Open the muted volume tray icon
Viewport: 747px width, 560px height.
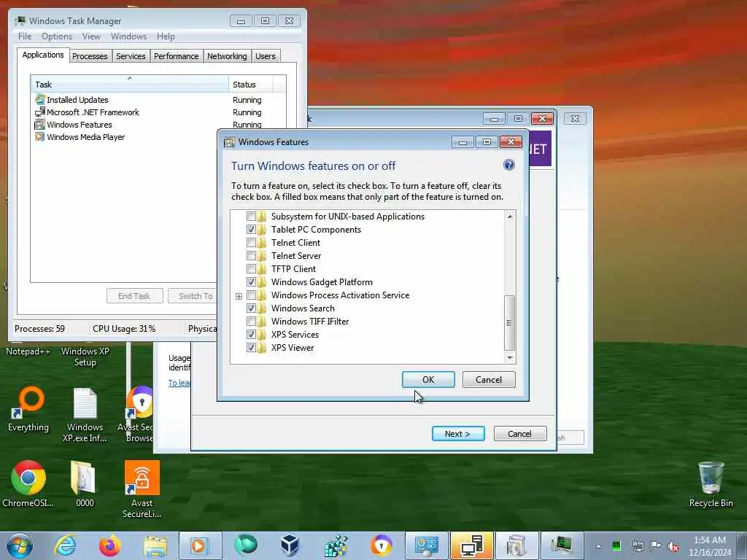[x=673, y=546]
